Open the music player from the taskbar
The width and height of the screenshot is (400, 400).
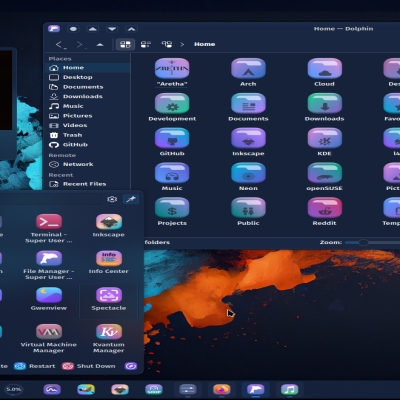[x=289, y=389]
